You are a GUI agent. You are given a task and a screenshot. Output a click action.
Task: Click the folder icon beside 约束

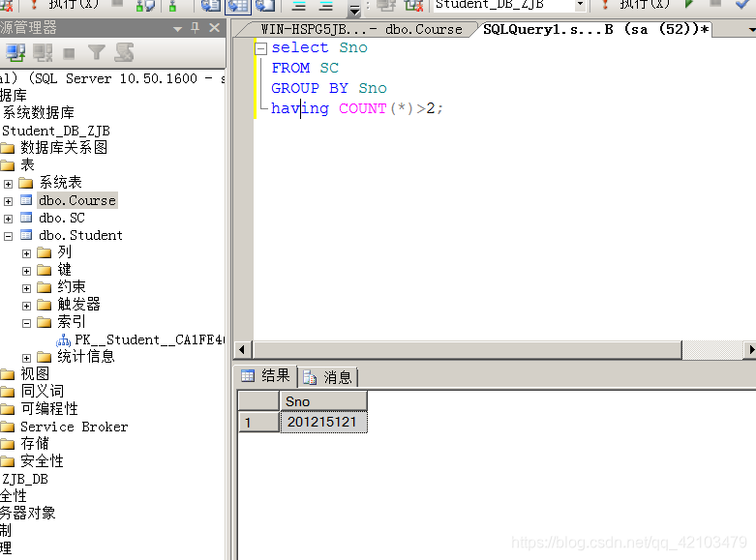pyautogui.click(x=45, y=287)
